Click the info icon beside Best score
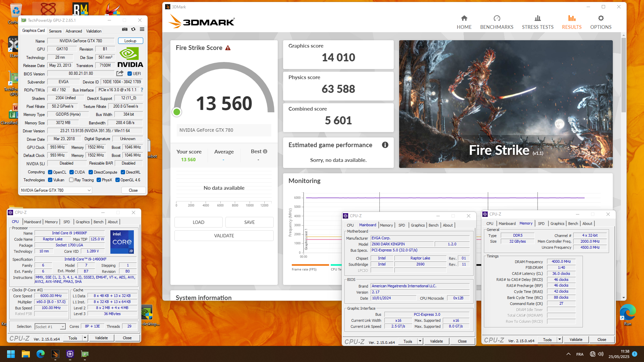 [x=265, y=152]
